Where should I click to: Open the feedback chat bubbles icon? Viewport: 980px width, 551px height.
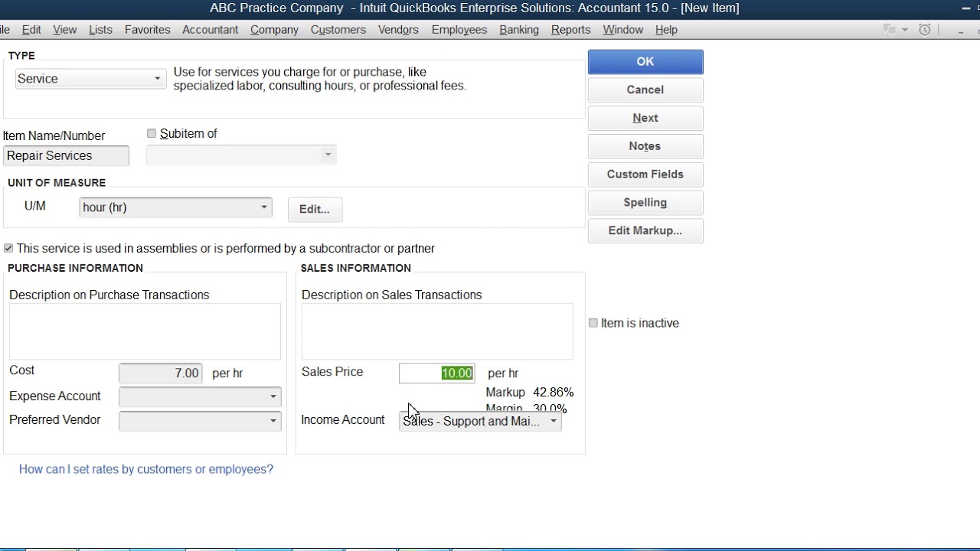click(x=889, y=30)
